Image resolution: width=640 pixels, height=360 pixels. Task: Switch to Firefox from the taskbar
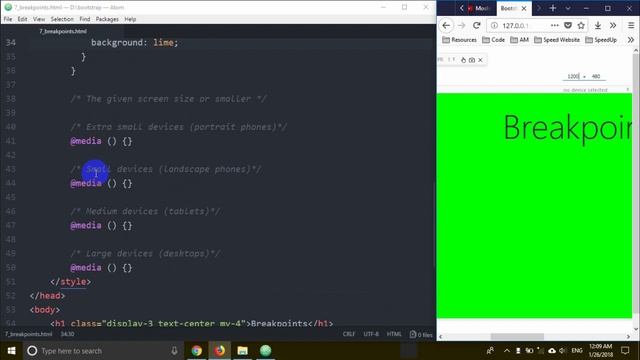220,351
